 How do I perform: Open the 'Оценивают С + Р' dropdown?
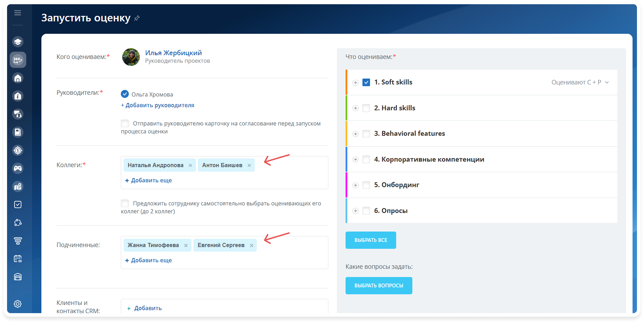580,82
